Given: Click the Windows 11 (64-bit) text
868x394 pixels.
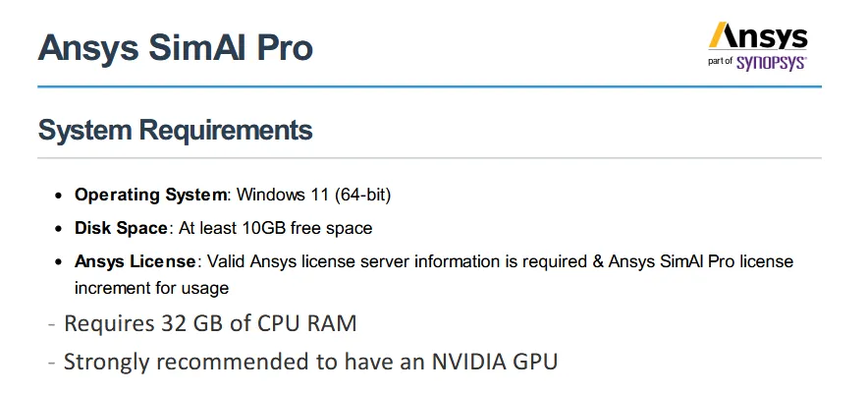Looking at the screenshot, I should (x=314, y=195).
